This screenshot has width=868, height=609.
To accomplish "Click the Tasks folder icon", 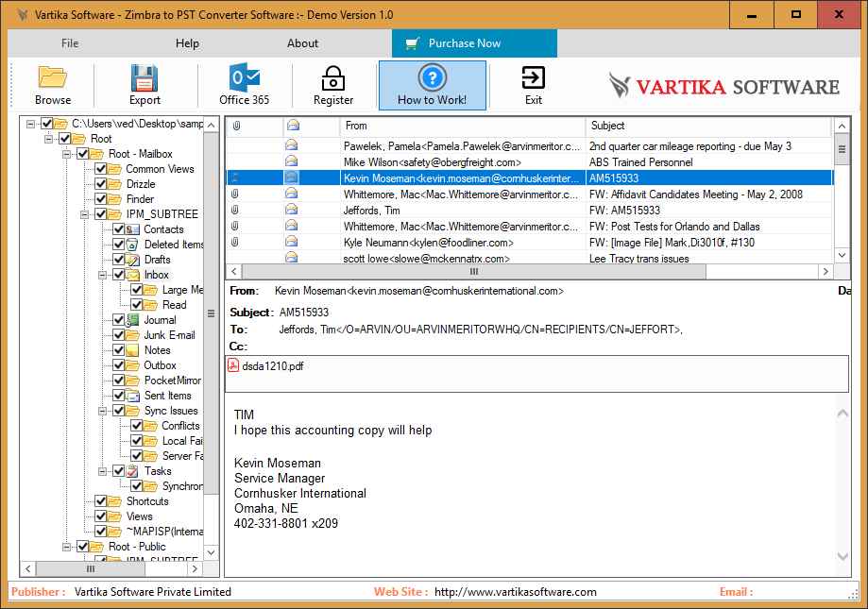I will coord(133,471).
